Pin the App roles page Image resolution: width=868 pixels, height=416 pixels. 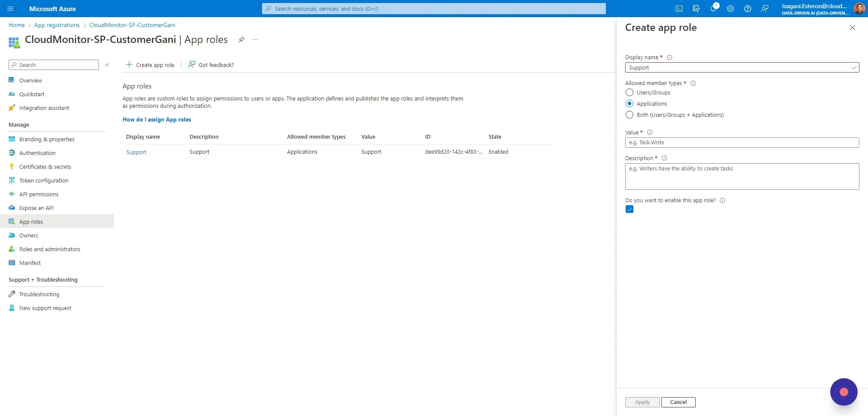click(x=241, y=39)
